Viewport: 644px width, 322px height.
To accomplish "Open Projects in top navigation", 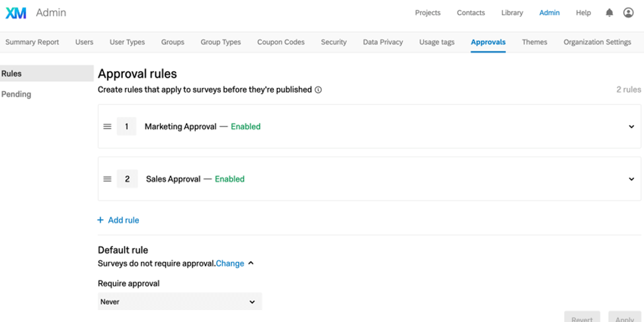I will pyautogui.click(x=428, y=13).
